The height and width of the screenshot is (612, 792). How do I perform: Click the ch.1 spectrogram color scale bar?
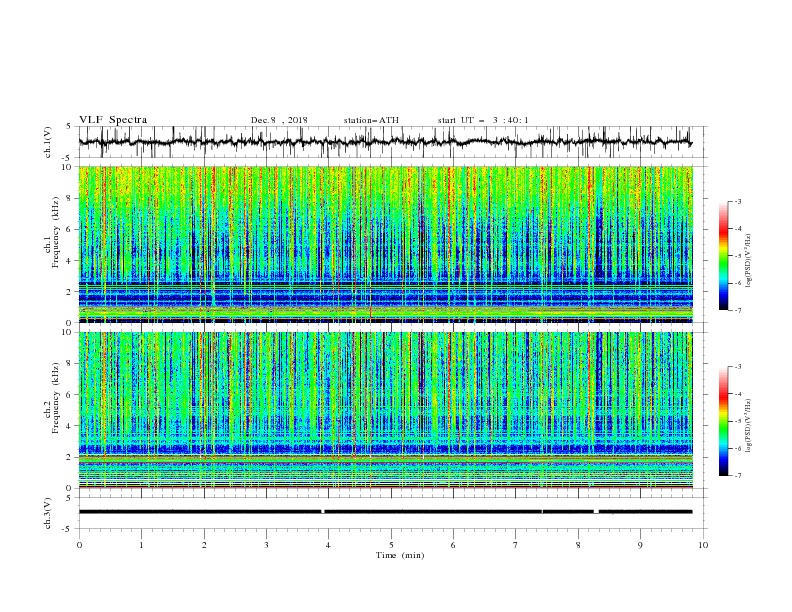pos(723,256)
